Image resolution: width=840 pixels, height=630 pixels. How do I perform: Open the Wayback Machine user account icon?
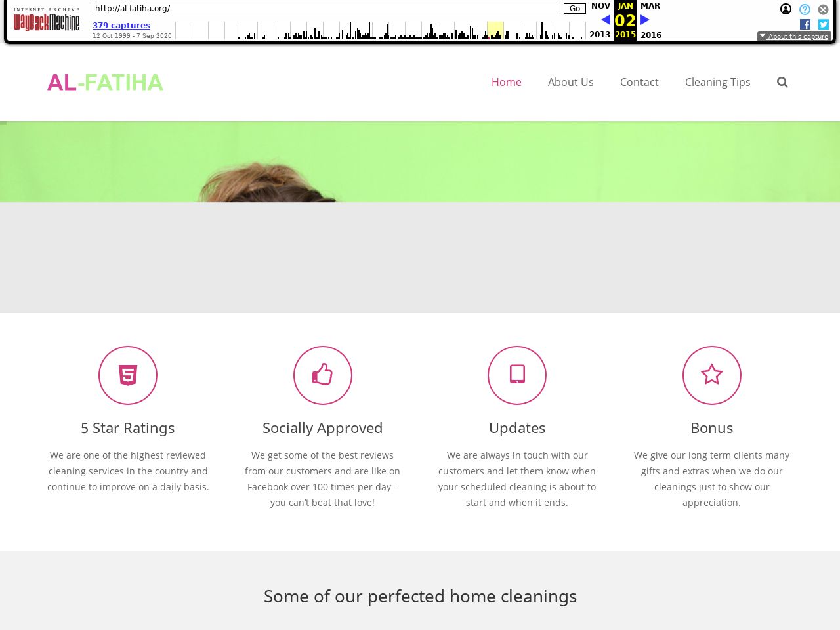pos(786,9)
